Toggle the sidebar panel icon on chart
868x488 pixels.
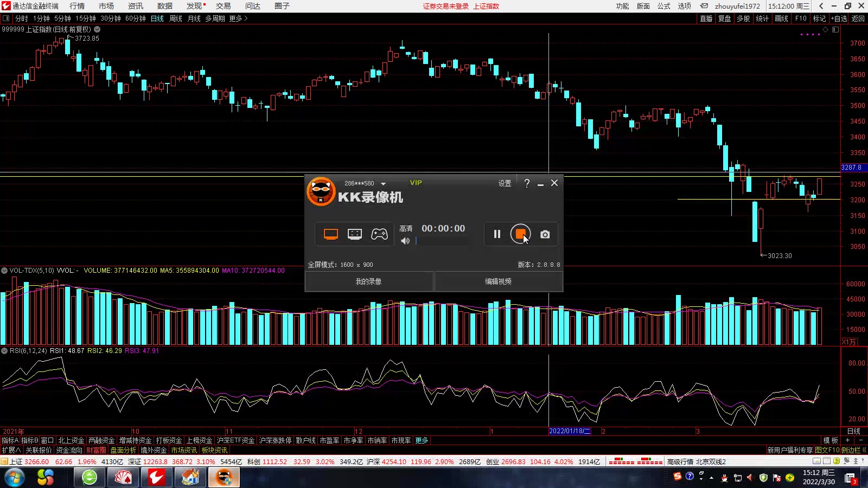[835, 29]
